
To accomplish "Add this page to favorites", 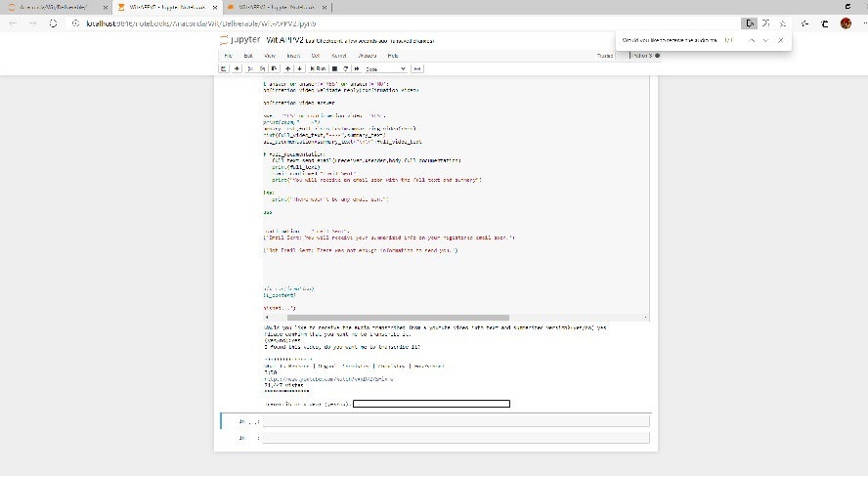I will (783, 23).
